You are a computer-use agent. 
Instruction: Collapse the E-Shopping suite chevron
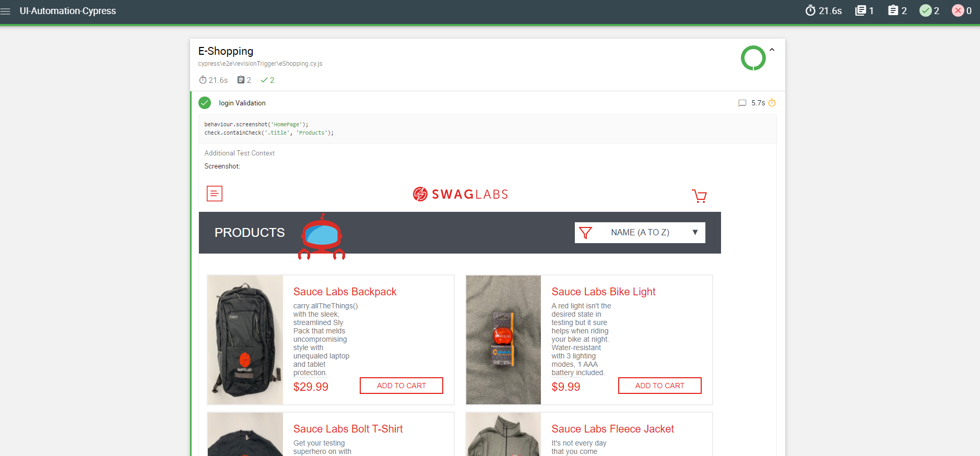772,50
